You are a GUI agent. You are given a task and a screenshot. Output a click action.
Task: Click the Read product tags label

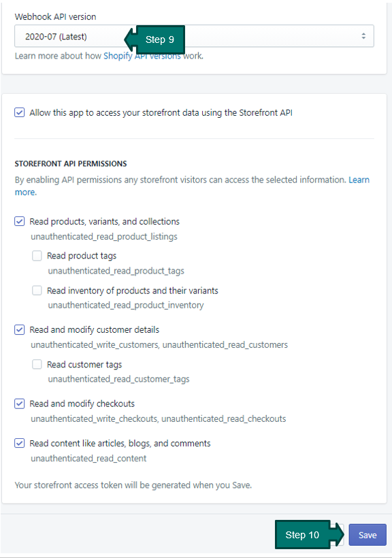(x=82, y=256)
